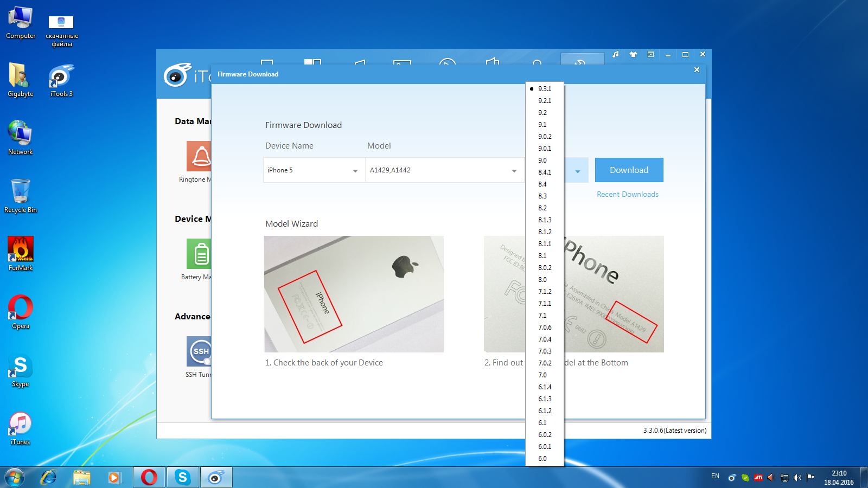868x488 pixels.
Task: Click the ATI tray icon
Action: tap(758, 478)
